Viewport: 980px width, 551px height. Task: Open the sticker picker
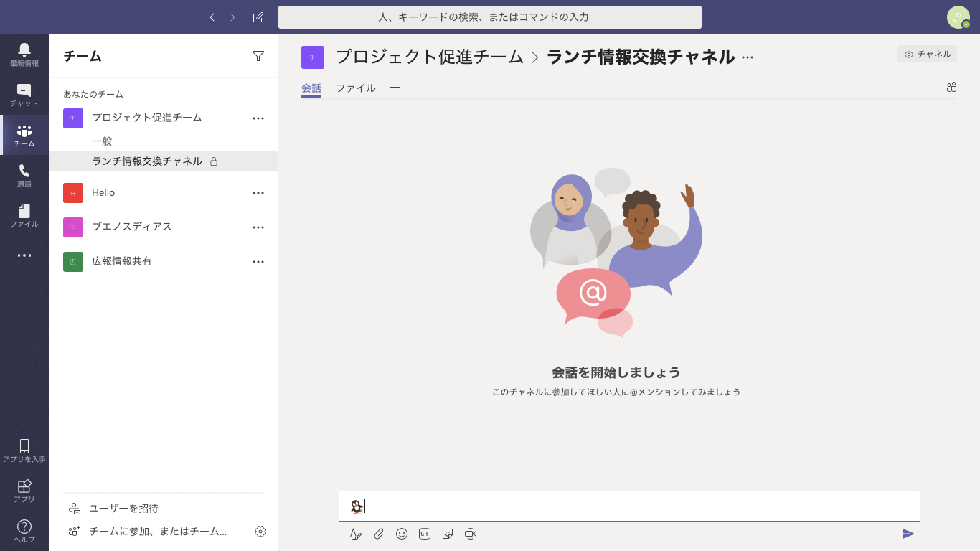click(x=448, y=534)
